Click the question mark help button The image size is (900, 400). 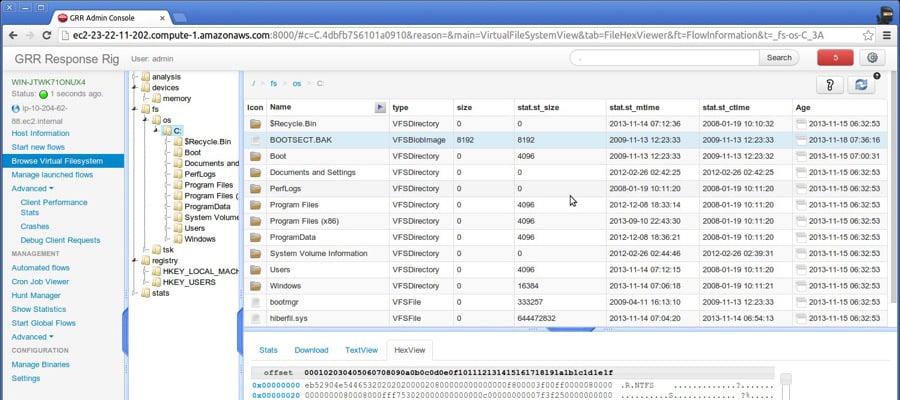(830, 84)
